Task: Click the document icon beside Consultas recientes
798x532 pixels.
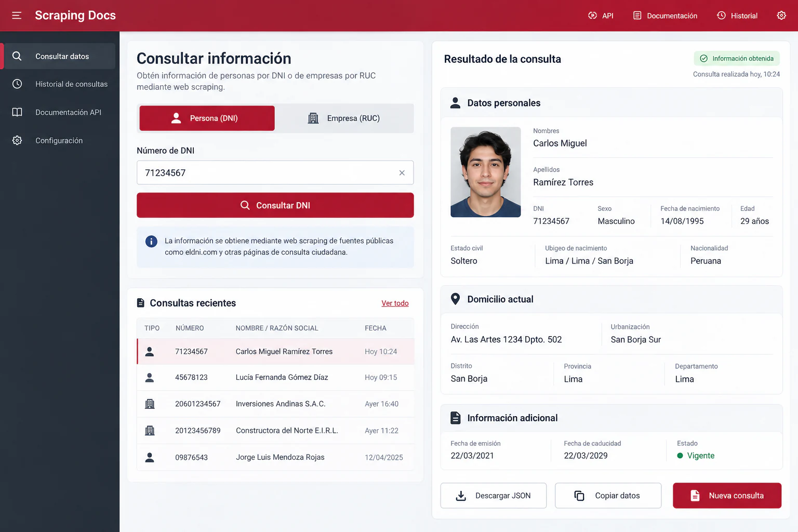Action: click(x=140, y=303)
